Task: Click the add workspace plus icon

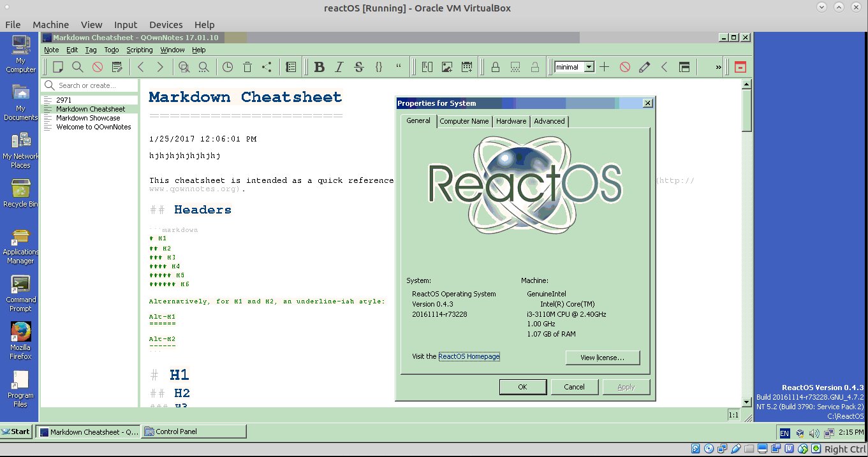Action: [x=605, y=67]
